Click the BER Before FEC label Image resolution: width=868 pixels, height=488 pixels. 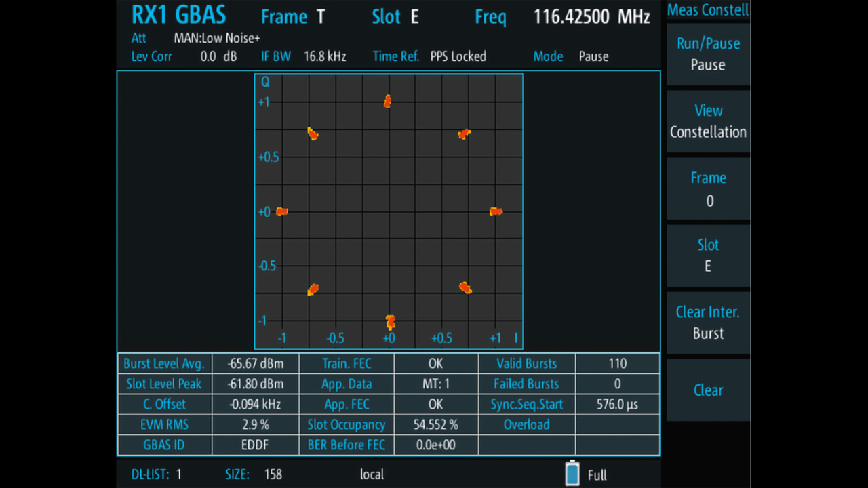pyautogui.click(x=347, y=445)
